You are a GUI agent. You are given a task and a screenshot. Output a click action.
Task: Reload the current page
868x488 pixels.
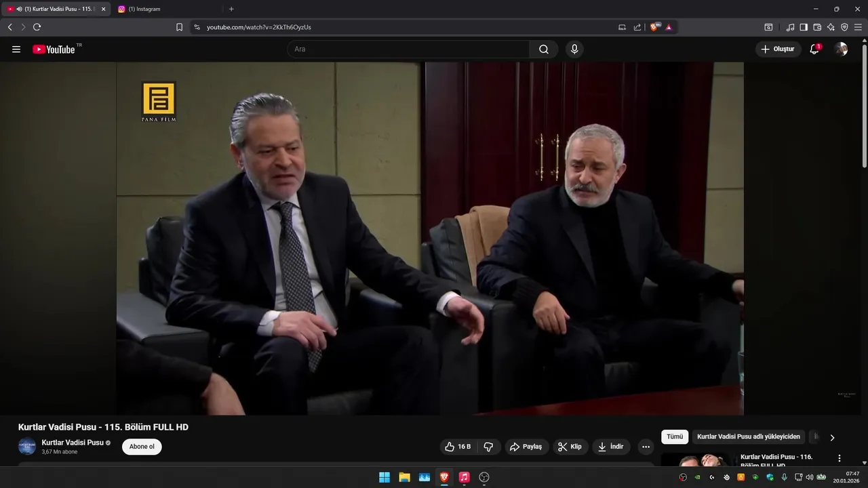pos(37,27)
